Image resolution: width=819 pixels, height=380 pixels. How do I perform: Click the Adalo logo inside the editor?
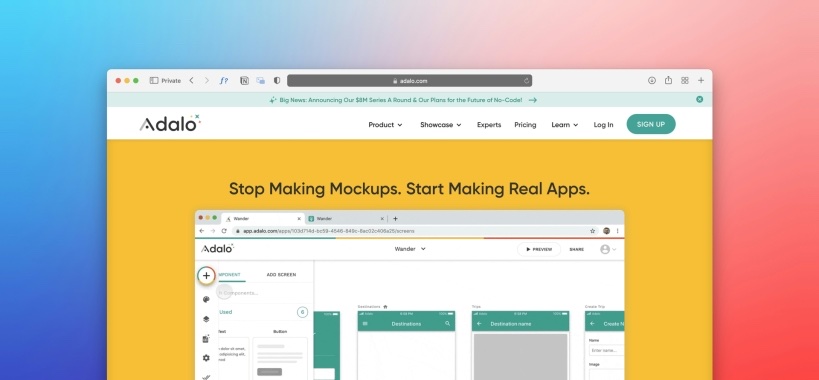pyautogui.click(x=217, y=248)
